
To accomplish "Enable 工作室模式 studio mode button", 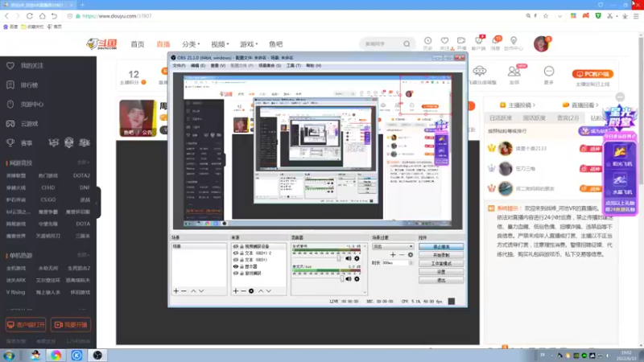I will [441, 264].
